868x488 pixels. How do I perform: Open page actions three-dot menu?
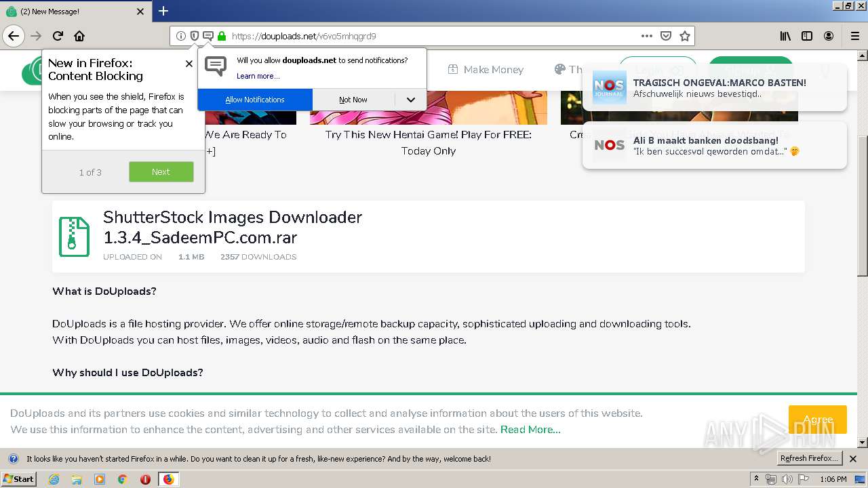coord(647,36)
